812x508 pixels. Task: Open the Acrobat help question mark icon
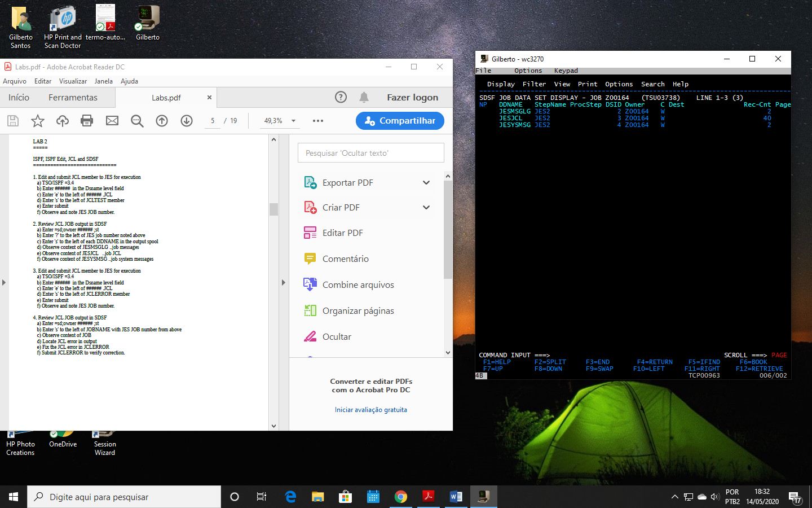coord(341,97)
